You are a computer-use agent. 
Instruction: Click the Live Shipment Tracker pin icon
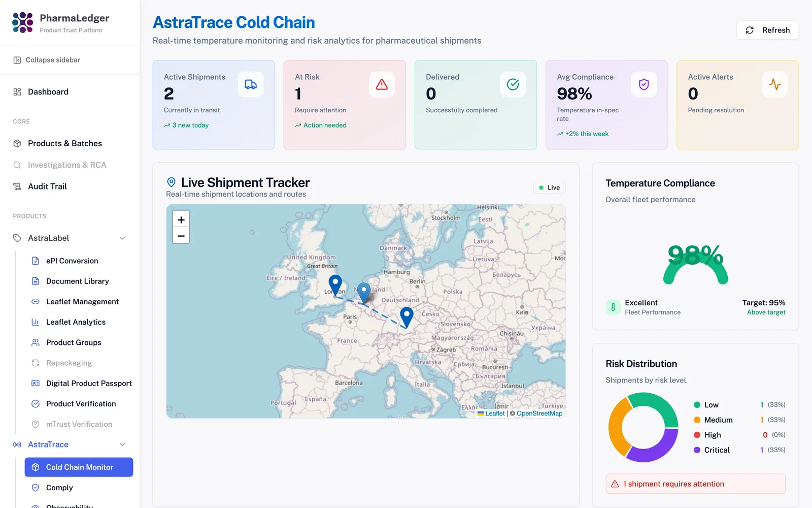172,182
